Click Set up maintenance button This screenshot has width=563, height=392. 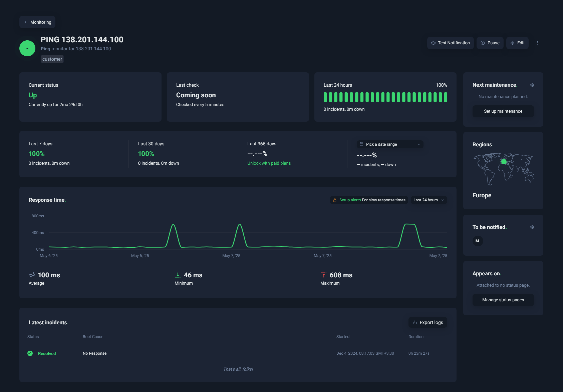click(x=503, y=111)
